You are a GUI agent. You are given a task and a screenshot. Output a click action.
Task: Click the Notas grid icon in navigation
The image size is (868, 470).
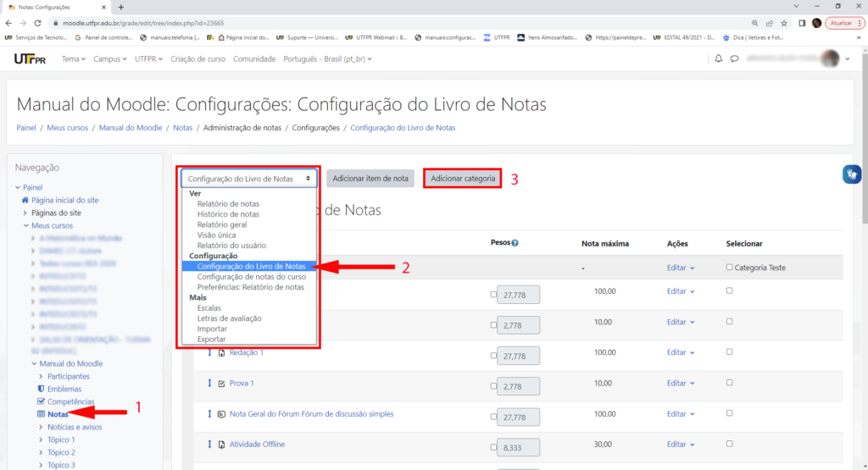[x=41, y=414]
